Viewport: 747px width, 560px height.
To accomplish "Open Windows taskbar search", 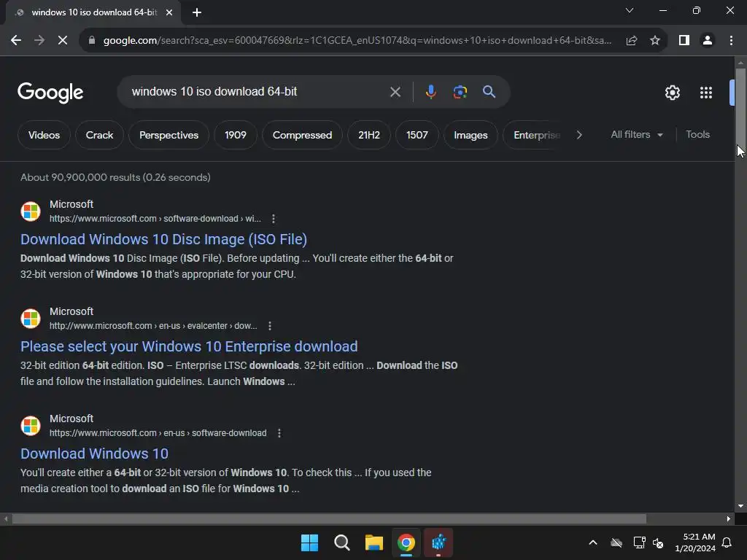I will click(x=341, y=542).
